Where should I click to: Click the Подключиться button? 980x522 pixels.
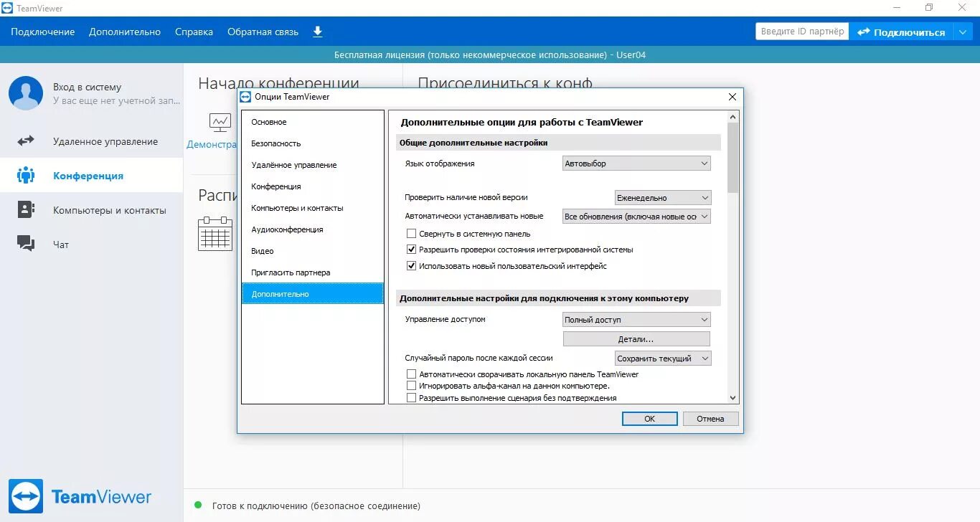[901, 32]
